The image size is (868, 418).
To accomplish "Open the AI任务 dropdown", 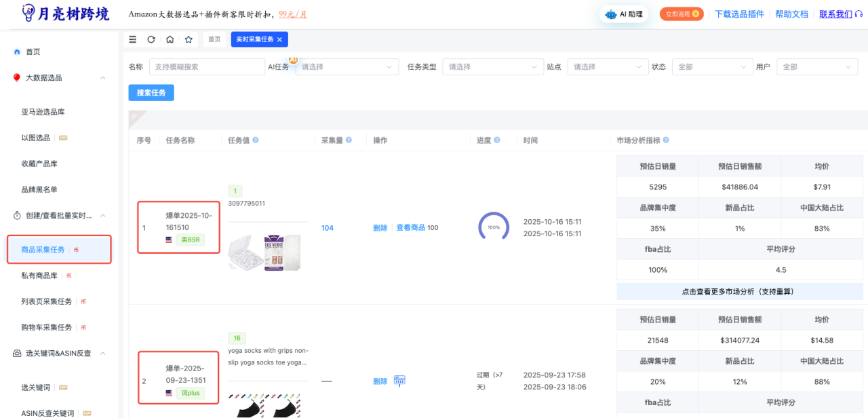I will (347, 67).
